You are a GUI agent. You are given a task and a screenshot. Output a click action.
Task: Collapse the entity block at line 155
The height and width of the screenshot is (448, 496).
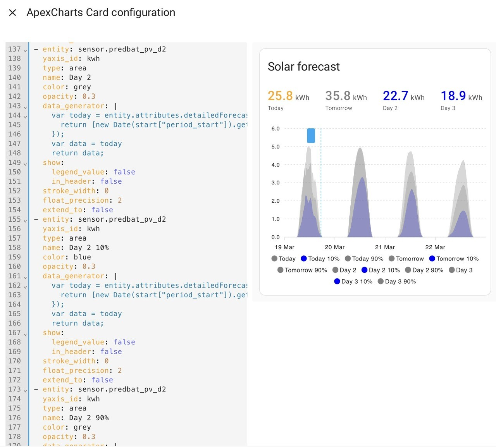[25, 221]
